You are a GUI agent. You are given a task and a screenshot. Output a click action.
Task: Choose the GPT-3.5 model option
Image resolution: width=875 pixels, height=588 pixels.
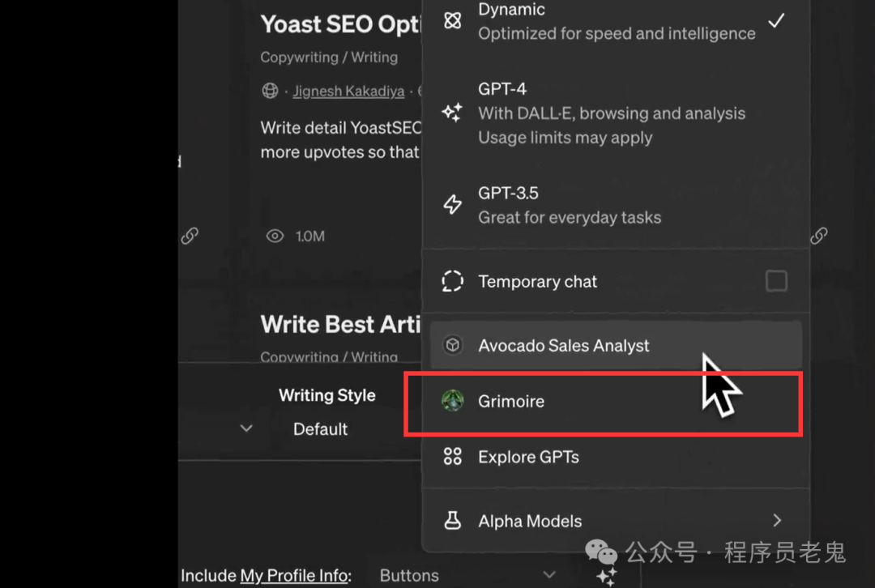(x=616, y=205)
